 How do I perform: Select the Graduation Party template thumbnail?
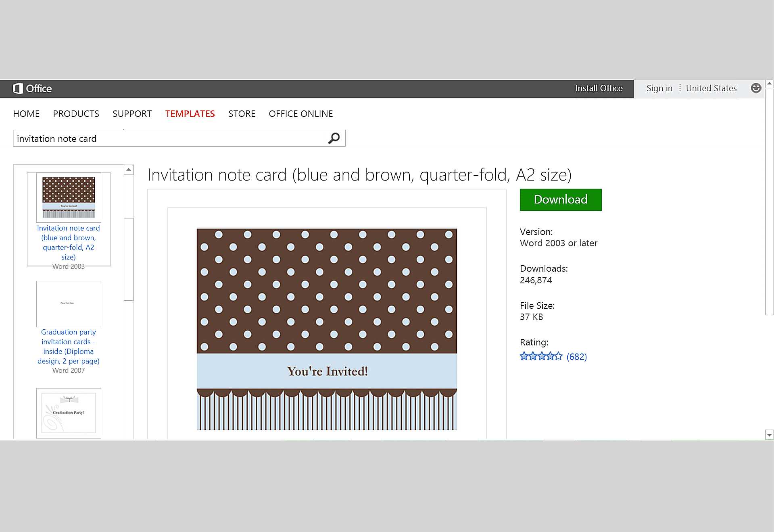tap(69, 413)
